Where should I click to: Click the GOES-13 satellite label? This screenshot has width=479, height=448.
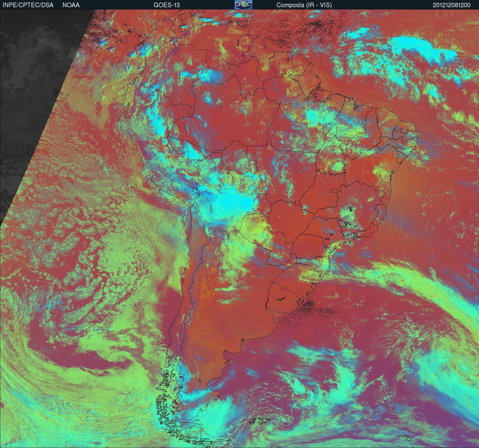(166, 5)
